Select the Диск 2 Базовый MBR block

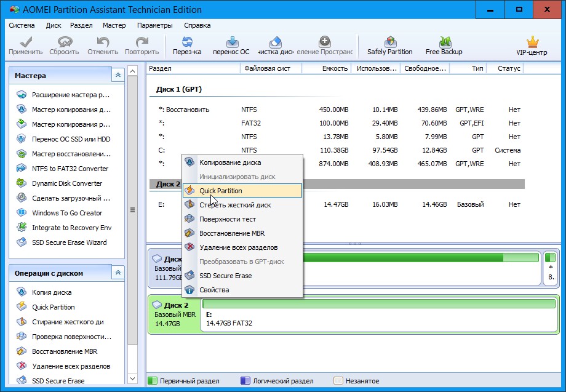point(175,314)
